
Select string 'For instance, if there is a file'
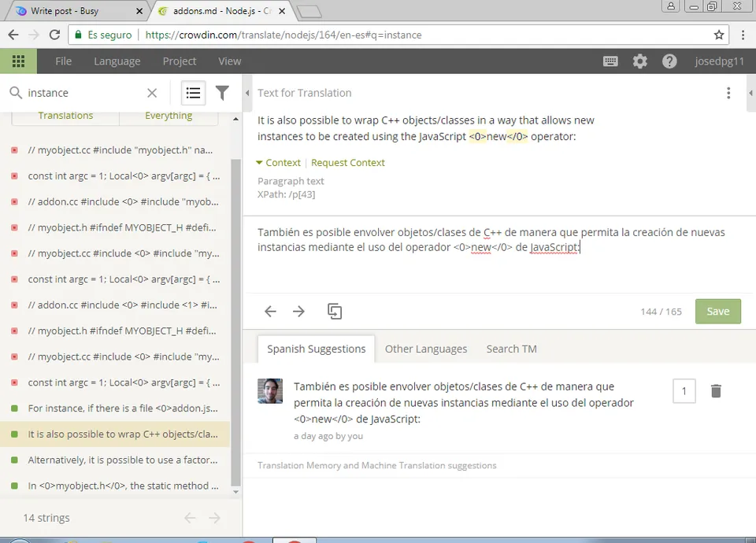(x=115, y=408)
